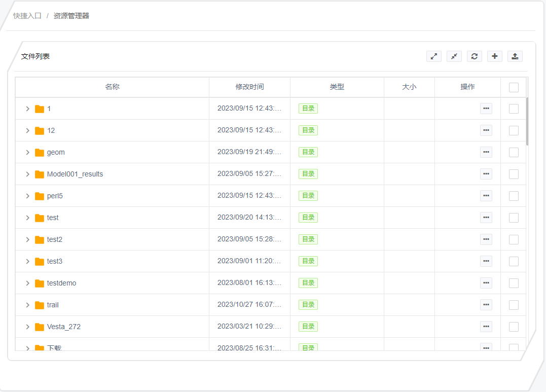
Task: Click the folder icon of testdemo
Action: tap(40, 283)
